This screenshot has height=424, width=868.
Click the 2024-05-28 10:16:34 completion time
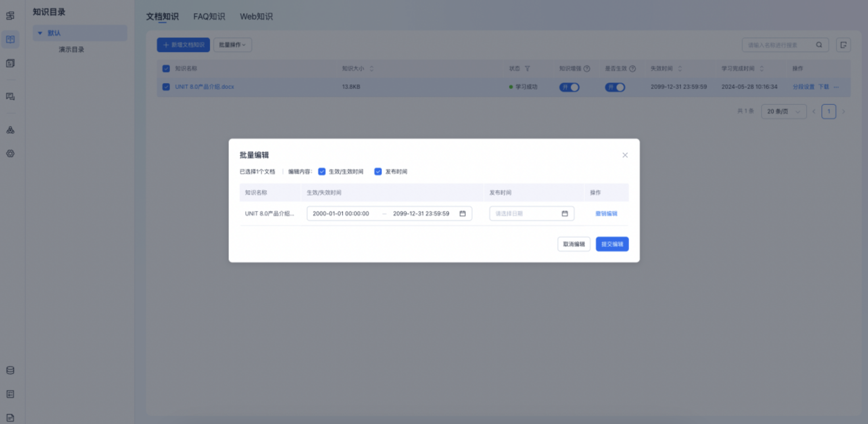(x=749, y=87)
